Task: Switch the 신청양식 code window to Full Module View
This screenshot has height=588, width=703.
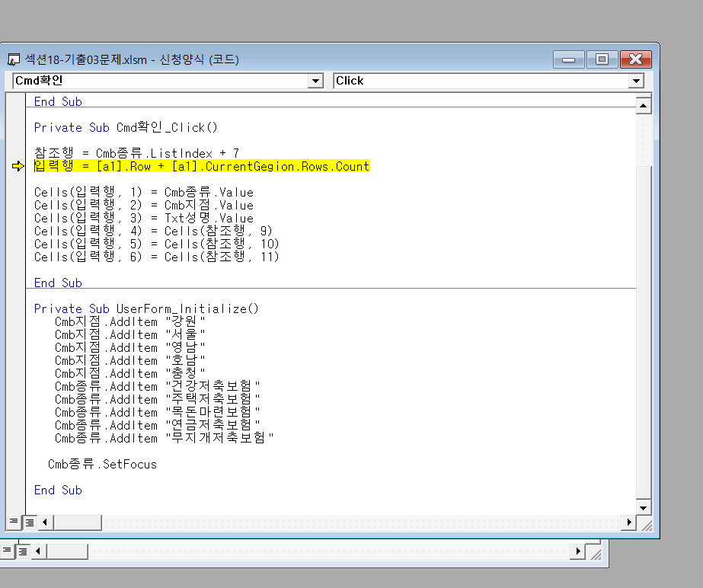Action: [30, 522]
